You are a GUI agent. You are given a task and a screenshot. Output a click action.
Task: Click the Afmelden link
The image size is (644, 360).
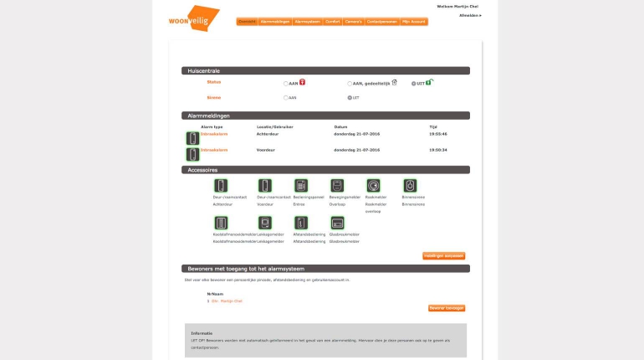tap(469, 15)
